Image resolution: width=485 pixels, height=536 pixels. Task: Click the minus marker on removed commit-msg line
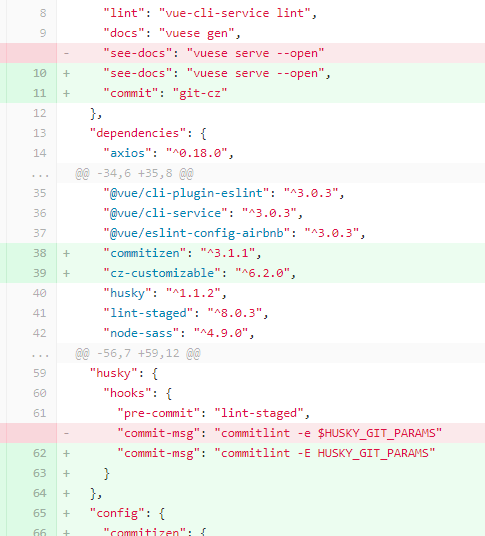click(x=66, y=433)
